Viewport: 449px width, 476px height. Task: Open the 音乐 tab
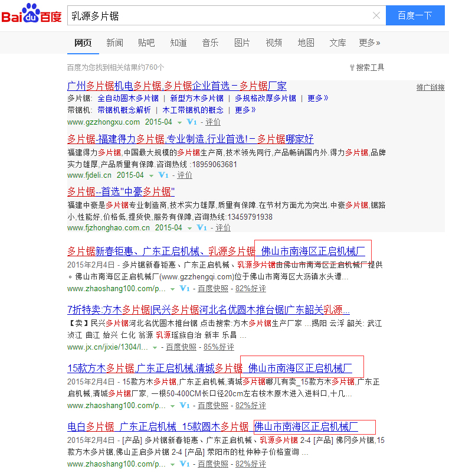pos(210,43)
